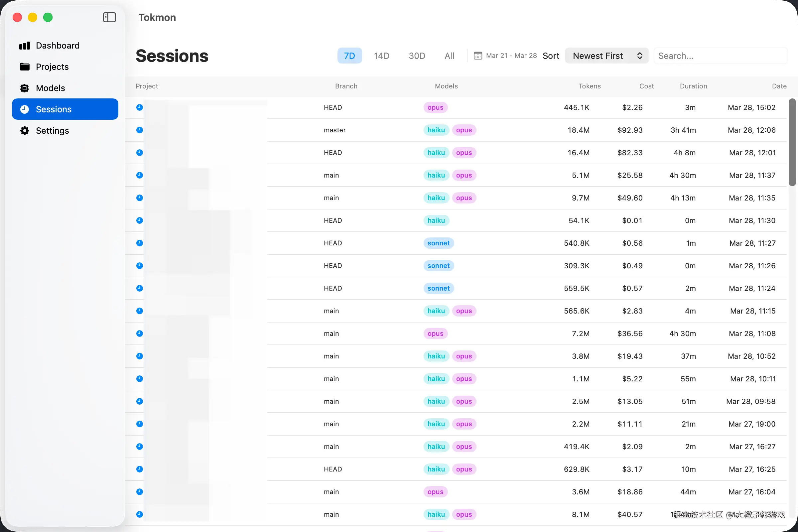
Task: Click the sort dropdown chevron arrows
Action: [639, 56]
